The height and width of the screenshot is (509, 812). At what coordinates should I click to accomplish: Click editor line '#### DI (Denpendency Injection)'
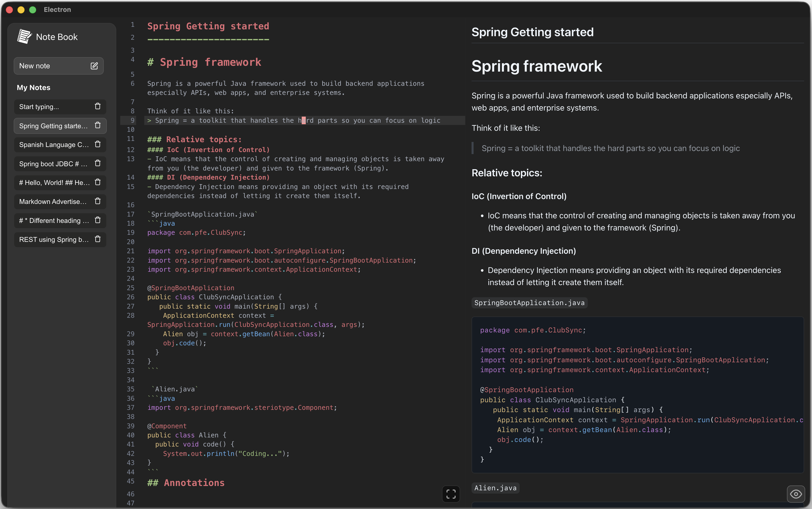tap(208, 177)
